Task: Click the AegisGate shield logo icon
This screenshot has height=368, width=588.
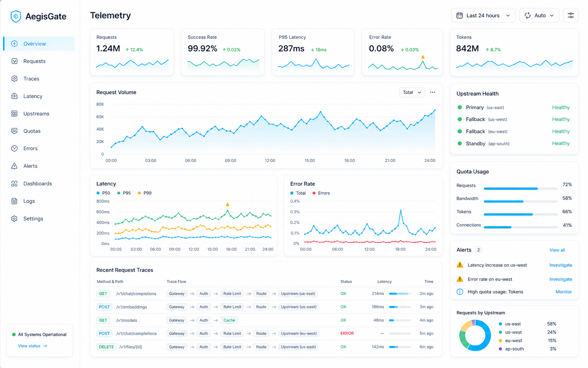Action: pyautogui.click(x=16, y=16)
